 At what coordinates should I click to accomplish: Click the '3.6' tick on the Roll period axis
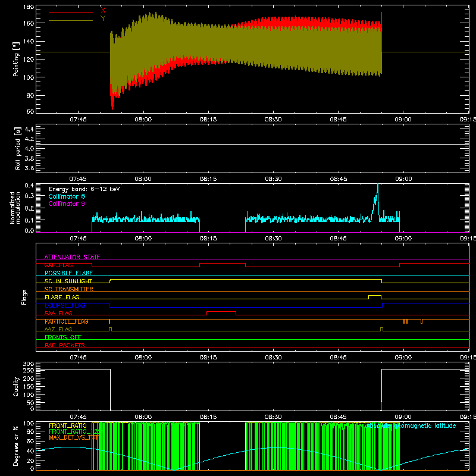click(x=29, y=168)
